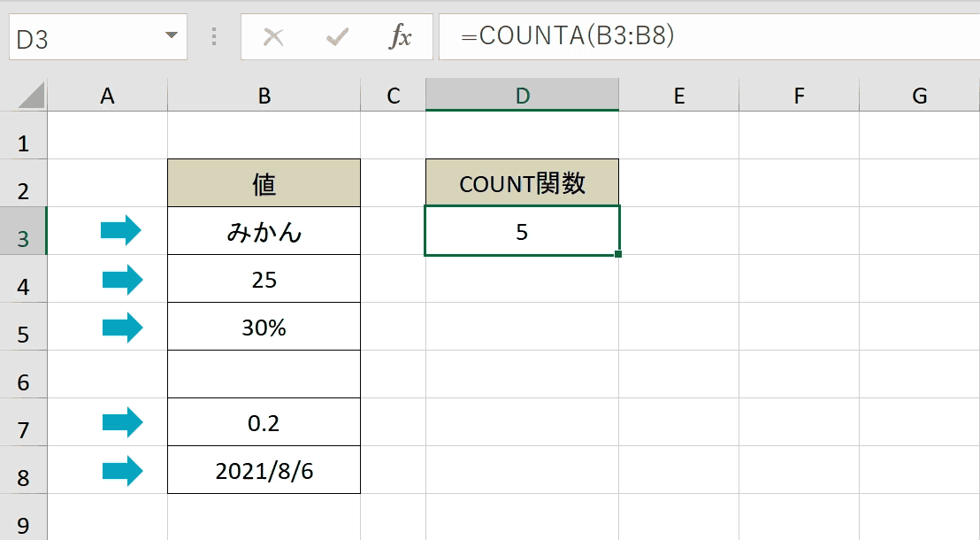Select column B header
Screen dimensions: 980x540
(x=264, y=96)
